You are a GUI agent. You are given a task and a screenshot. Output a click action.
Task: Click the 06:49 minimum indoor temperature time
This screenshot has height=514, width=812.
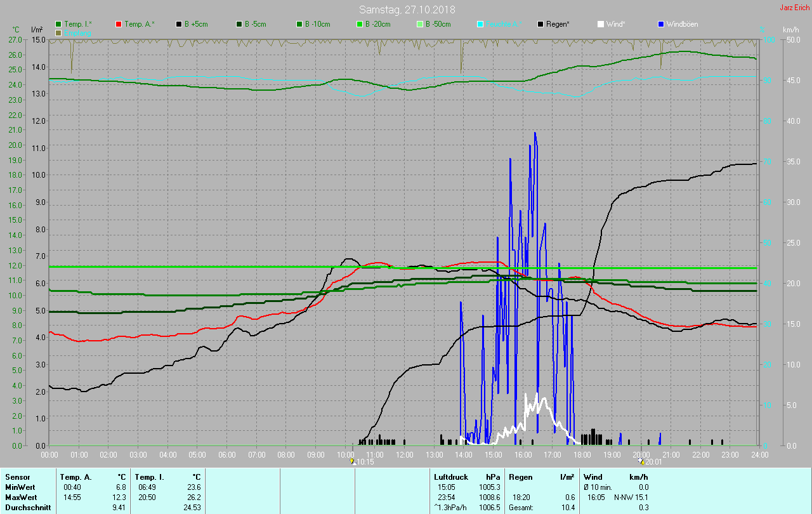click(147, 487)
